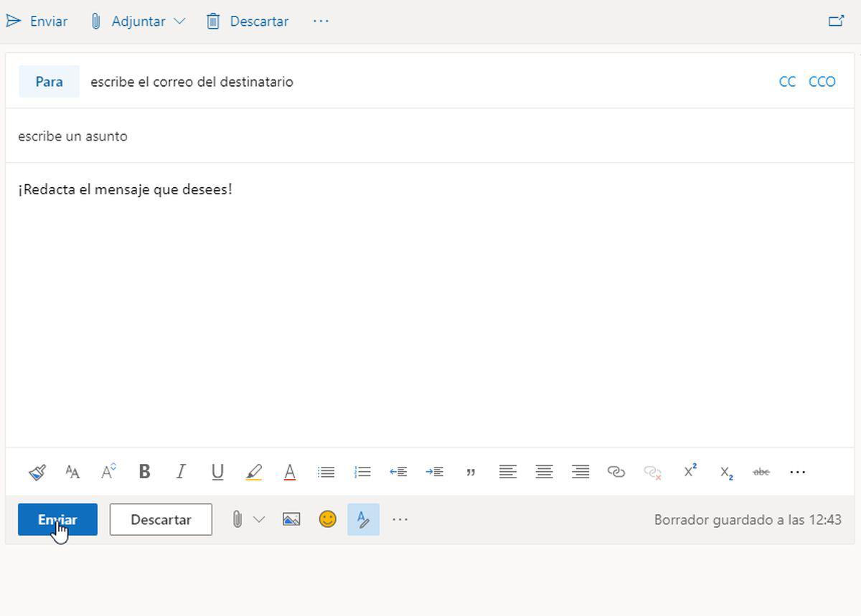The image size is (861, 616).
Task: Open more formatting options with the ellipsis
Action: [x=797, y=472]
